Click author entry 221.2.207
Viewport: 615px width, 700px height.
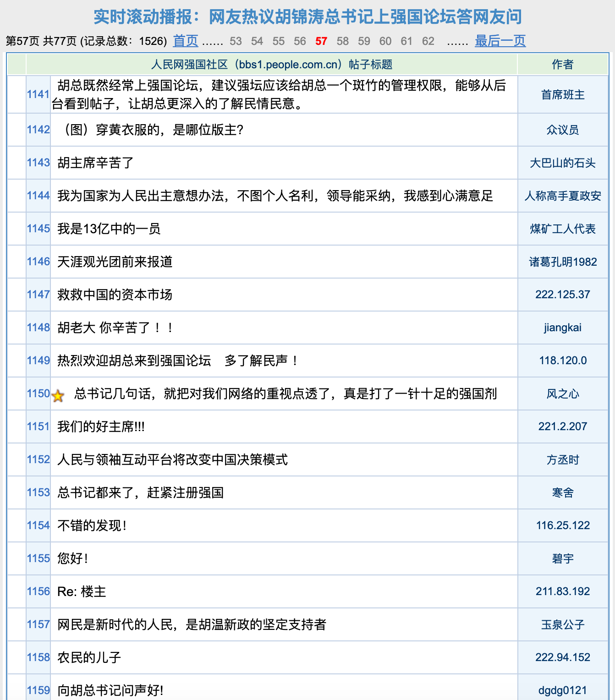[563, 427]
